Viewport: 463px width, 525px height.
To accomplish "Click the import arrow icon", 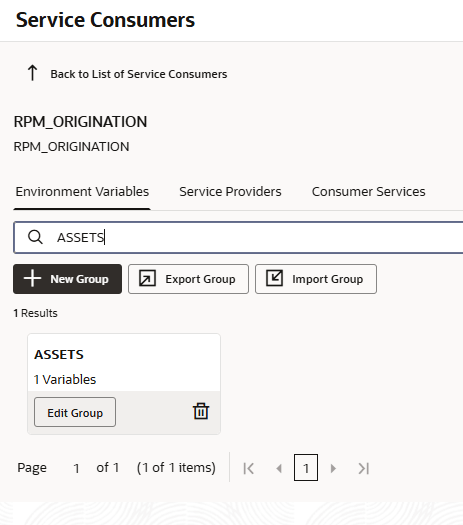I will click(x=275, y=279).
